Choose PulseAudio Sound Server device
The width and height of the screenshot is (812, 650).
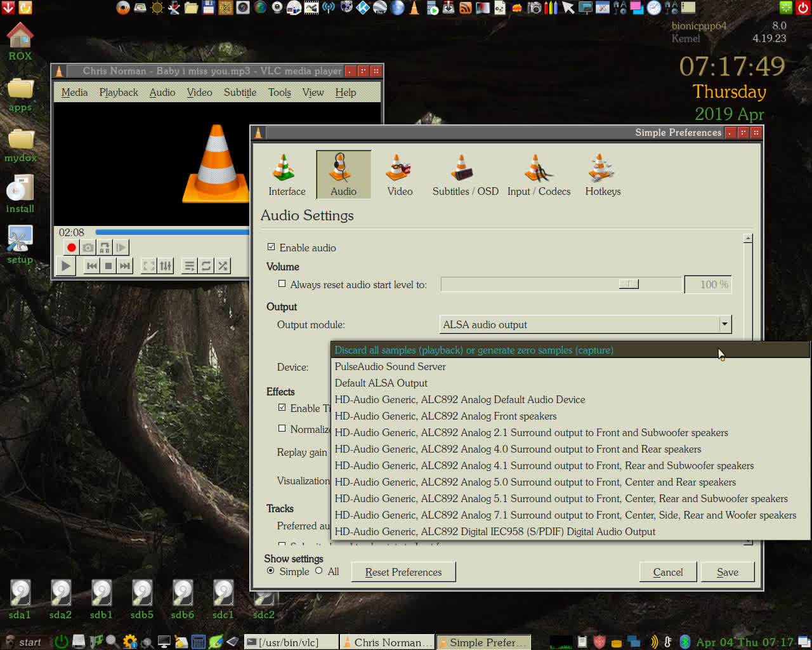(x=570, y=366)
